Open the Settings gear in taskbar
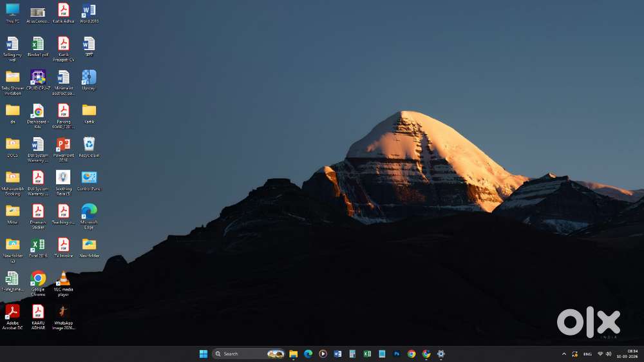This screenshot has height=362, width=644. pos(440,354)
